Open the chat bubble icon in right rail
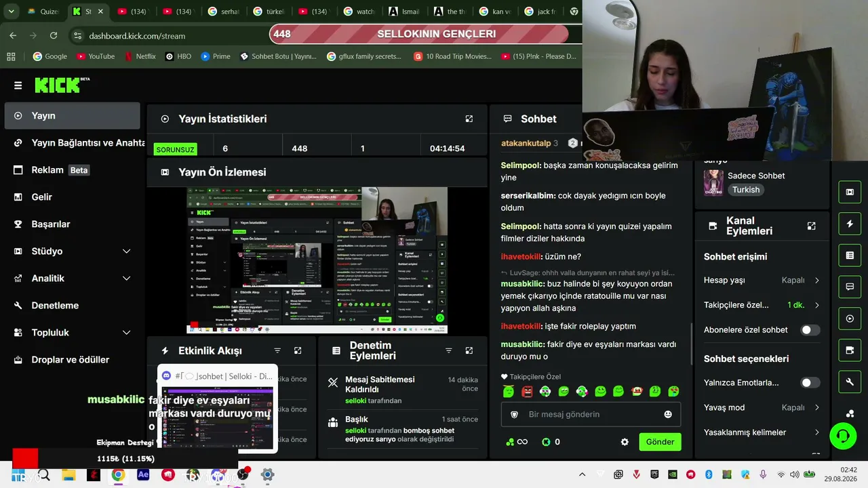The height and width of the screenshot is (488, 868). [850, 287]
